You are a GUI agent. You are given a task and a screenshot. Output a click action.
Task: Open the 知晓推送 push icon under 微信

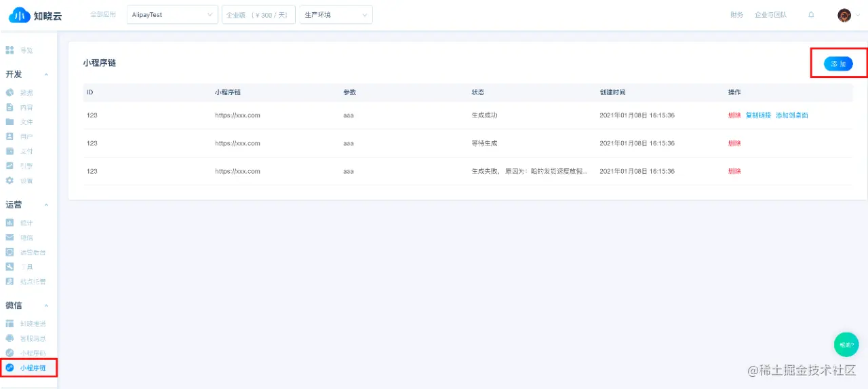point(9,324)
